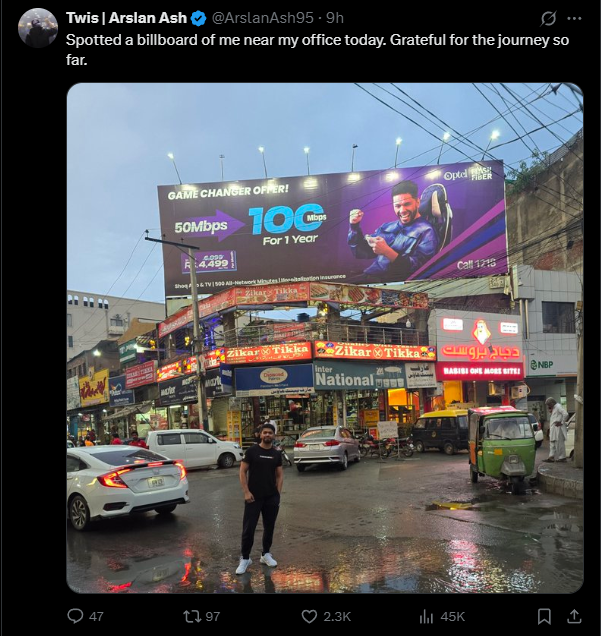Click the 97 reposts count
This screenshot has height=636, width=601.
click(212, 617)
